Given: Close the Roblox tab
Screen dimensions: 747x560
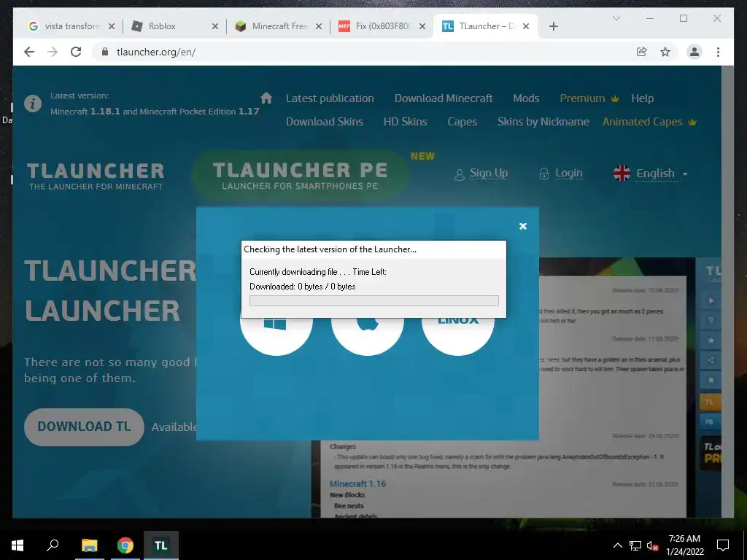Looking at the screenshot, I should pyautogui.click(x=215, y=26).
